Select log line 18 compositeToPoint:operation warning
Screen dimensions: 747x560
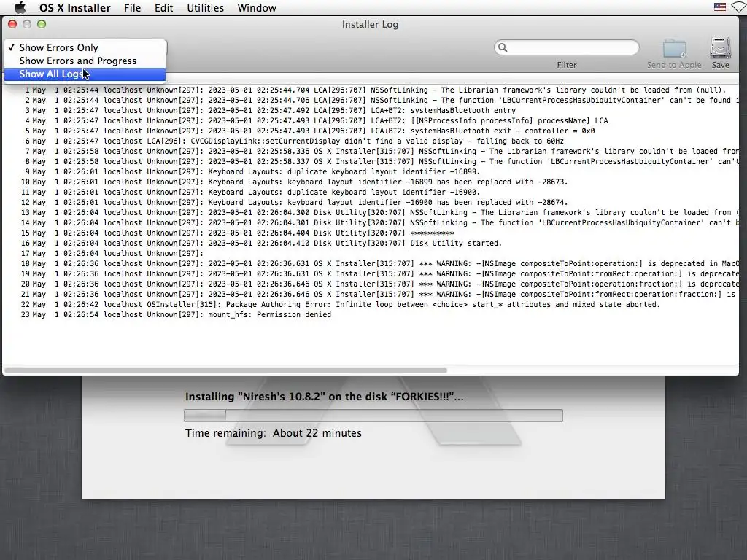click(379, 264)
